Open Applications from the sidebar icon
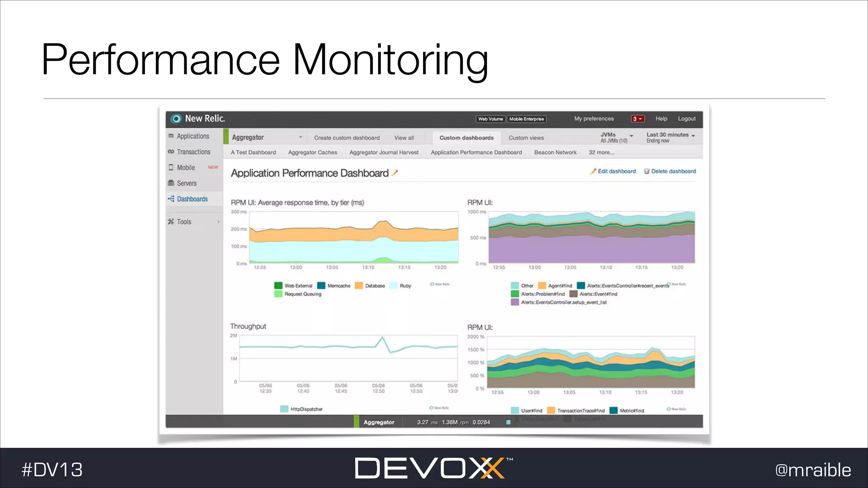This screenshot has height=488, width=868. point(171,136)
